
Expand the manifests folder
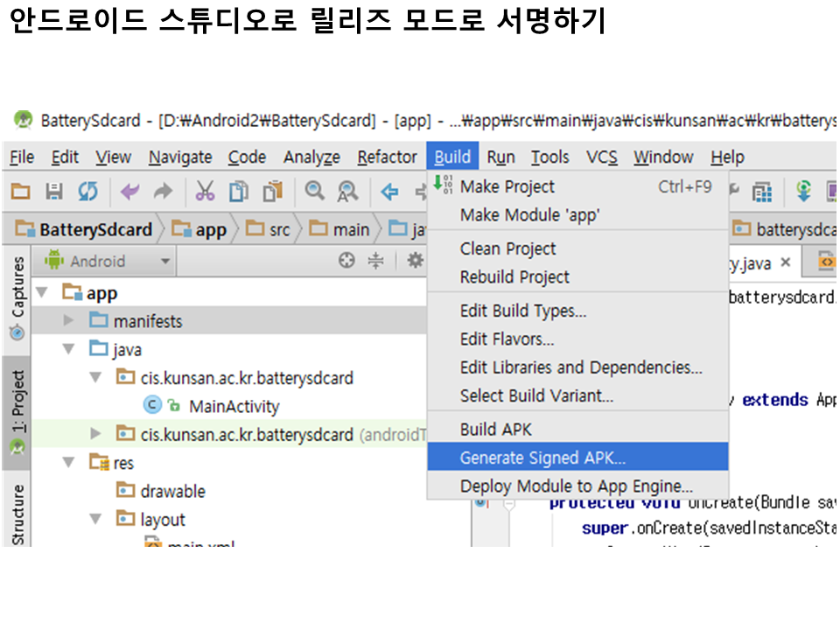pos(69,321)
